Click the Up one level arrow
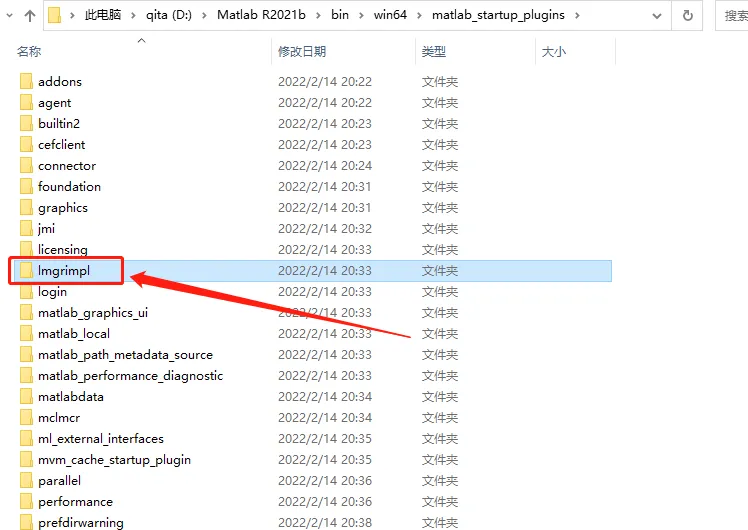Viewport: 748px width, 530px height. tap(30, 16)
